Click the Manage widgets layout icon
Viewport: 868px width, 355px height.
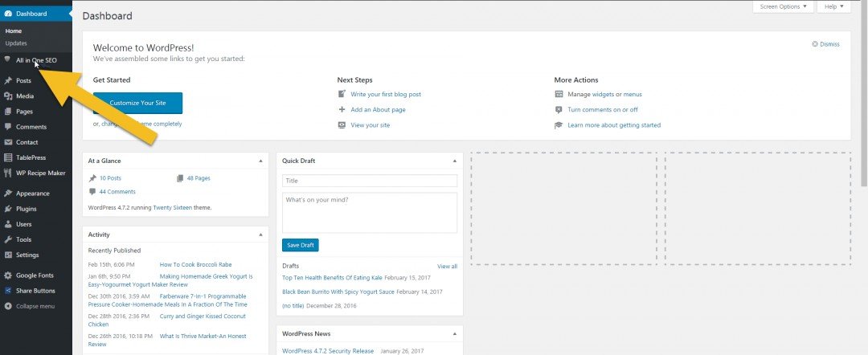(559, 94)
